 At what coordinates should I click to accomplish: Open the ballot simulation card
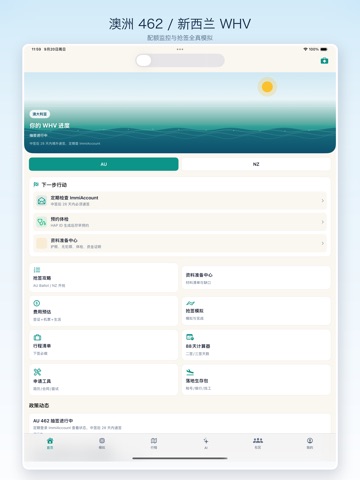(x=256, y=311)
